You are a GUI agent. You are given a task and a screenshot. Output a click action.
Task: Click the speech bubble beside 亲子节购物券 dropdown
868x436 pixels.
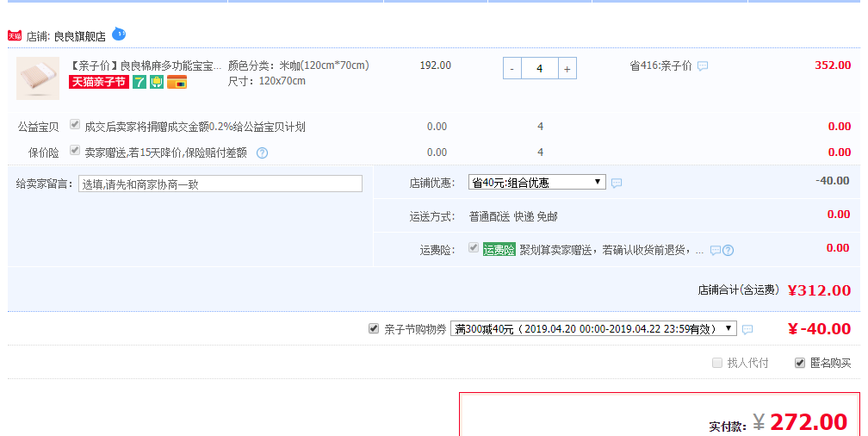coord(747,330)
